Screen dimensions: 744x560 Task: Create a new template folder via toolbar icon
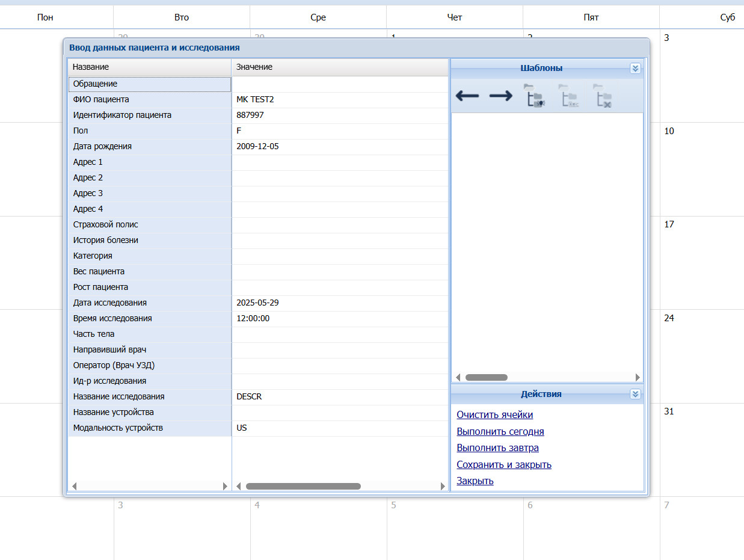(535, 96)
